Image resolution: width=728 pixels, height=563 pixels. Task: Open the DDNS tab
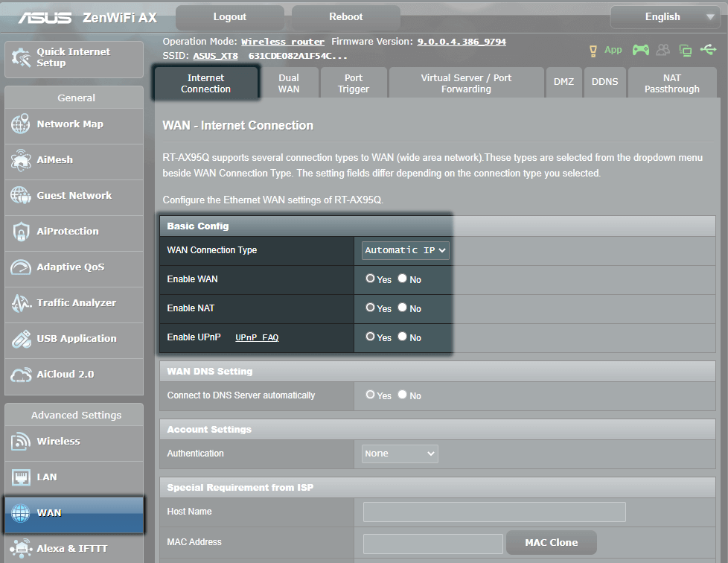click(x=604, y=82)
